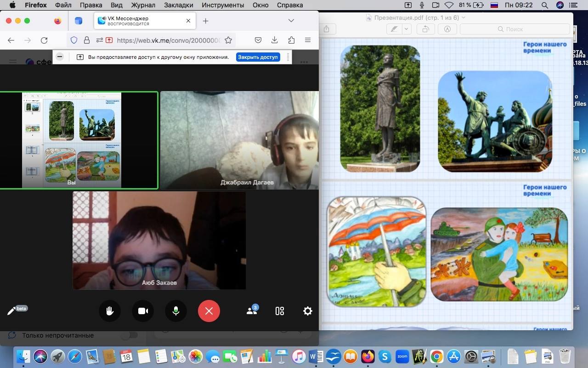
Task: Open the Журнал menu
Action: pyautogui.click(x=142, y=5)
